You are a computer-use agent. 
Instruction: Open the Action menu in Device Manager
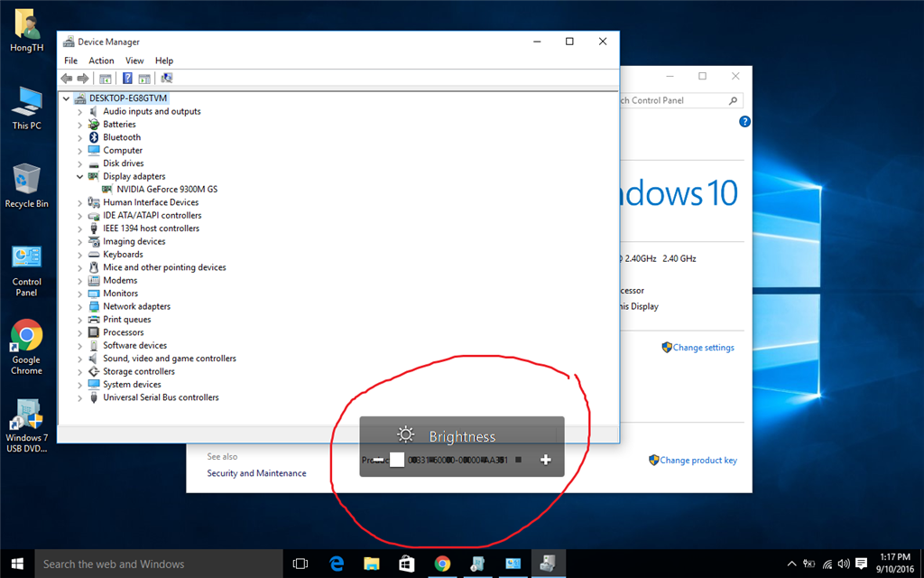tap(101, 61)
